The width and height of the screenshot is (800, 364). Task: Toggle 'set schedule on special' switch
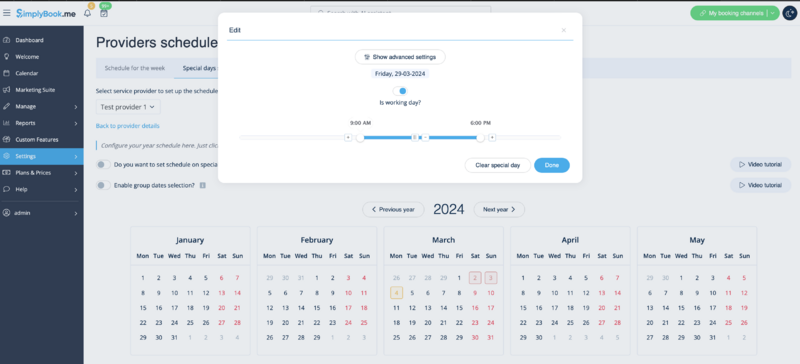coord(104,165)
